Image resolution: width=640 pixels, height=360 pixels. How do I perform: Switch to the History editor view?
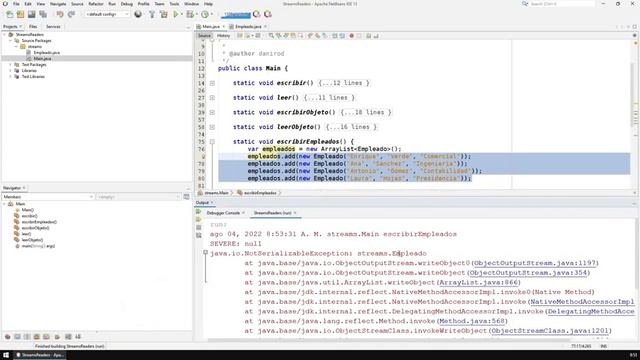click(223, 36)
